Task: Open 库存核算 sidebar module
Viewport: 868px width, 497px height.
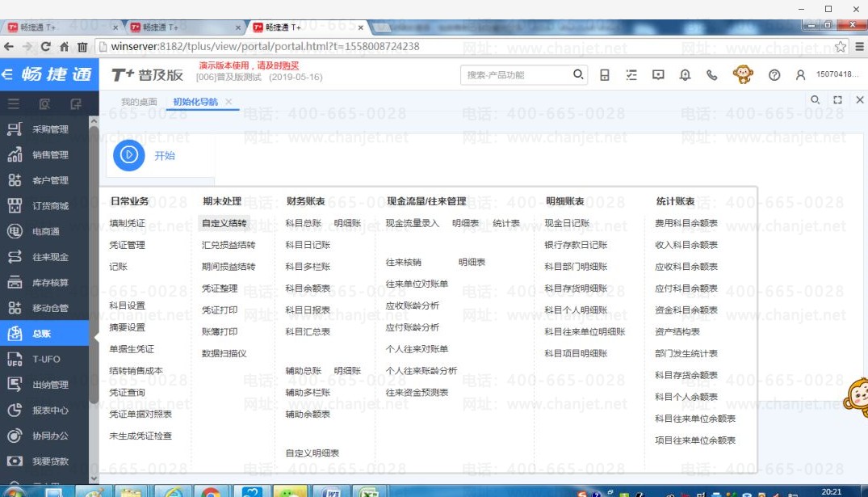Action: pyautogui.click(x=44, y=282)
